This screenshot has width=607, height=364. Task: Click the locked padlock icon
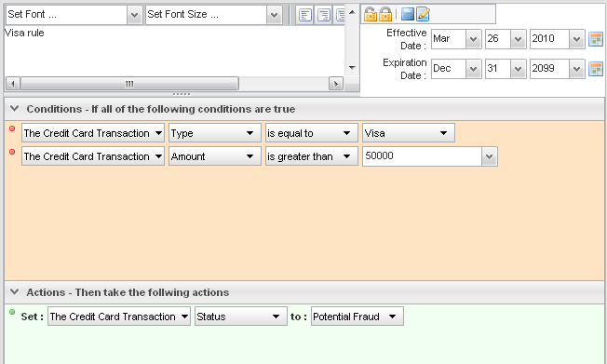tap(385, 14)
